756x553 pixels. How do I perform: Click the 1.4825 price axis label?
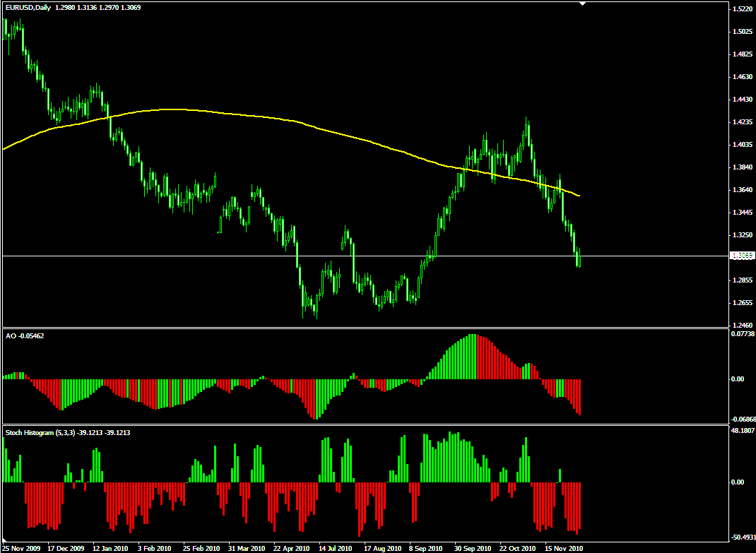point(743,54)
